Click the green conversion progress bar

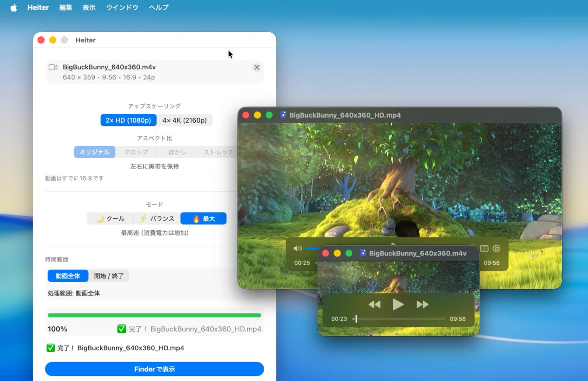point(154,315)
